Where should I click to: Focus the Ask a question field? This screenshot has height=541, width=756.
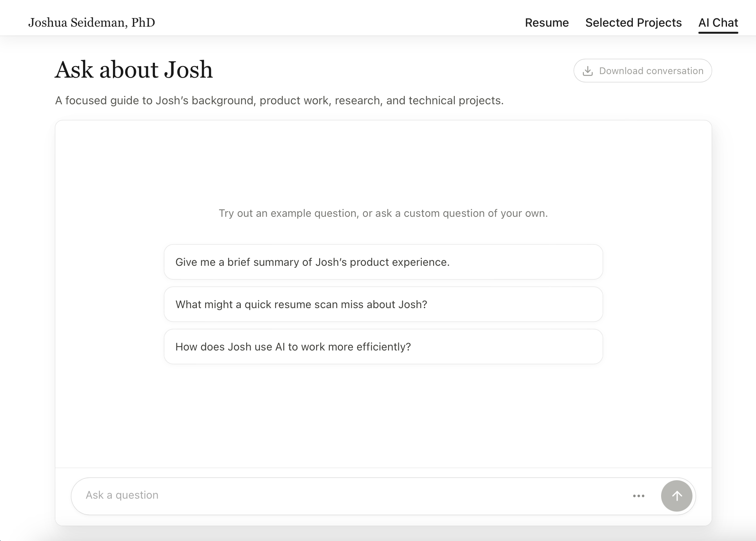click(x=353, y=496)
